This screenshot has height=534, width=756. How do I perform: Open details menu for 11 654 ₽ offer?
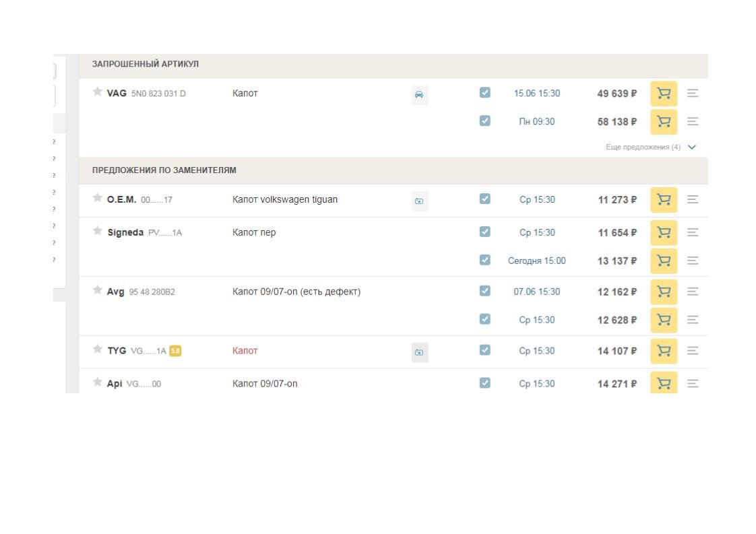click(x=693, y=232)
